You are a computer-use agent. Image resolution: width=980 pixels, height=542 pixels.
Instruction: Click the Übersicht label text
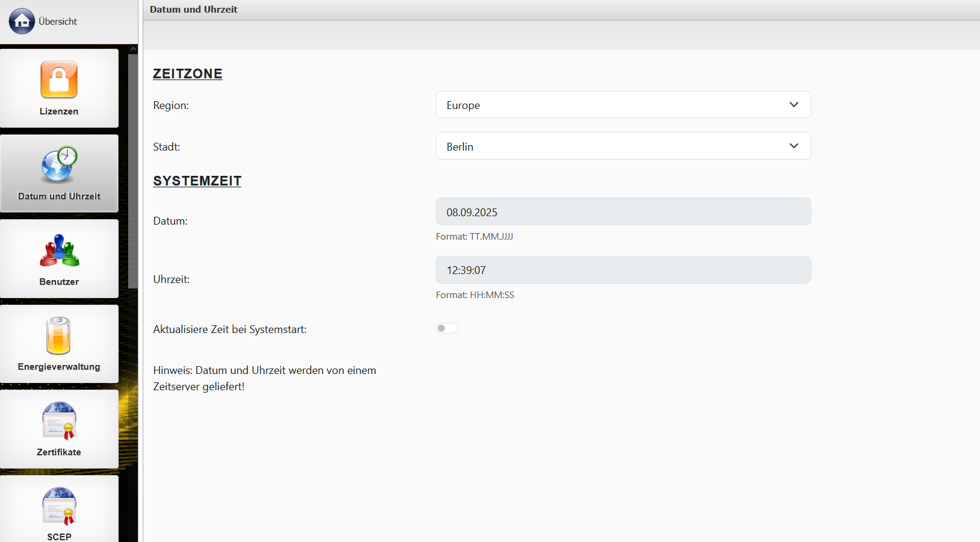coord(58,22)
